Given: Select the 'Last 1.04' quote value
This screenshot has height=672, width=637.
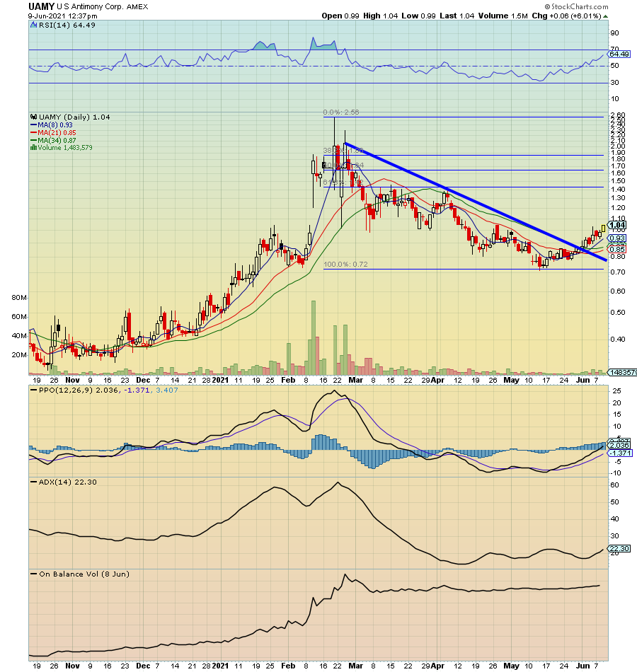Looking at the screenshot, I should point(457,16).
